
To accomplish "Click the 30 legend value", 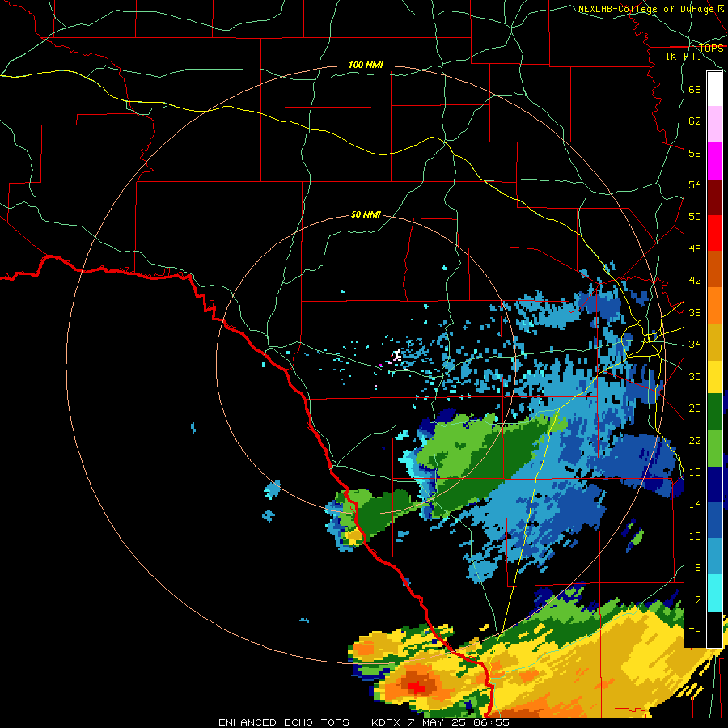I will (695, 376).
